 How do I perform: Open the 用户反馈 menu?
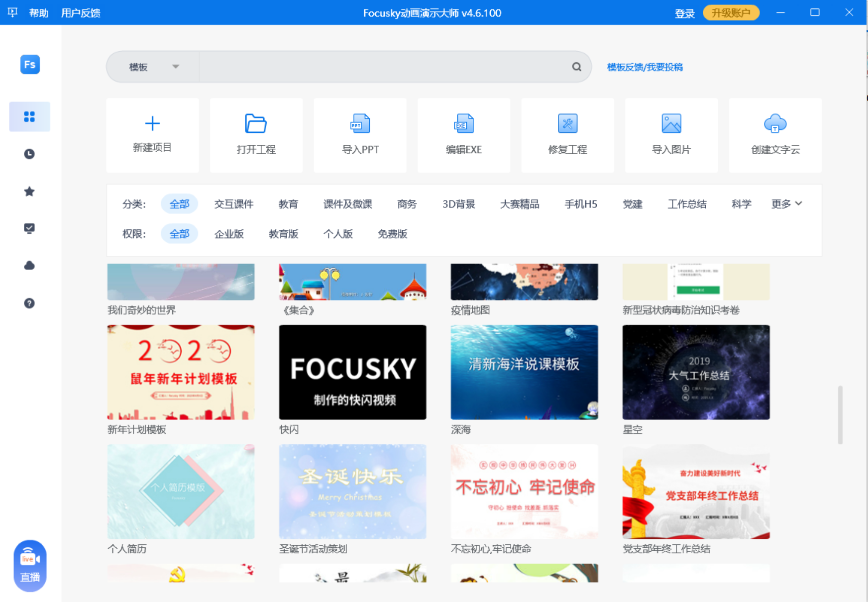click(81, 13)
